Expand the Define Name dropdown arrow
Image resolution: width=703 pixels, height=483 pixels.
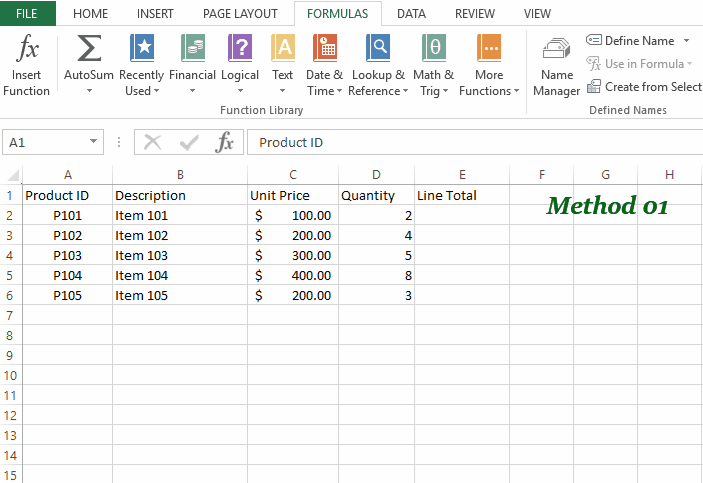click(x=686, y=41)
